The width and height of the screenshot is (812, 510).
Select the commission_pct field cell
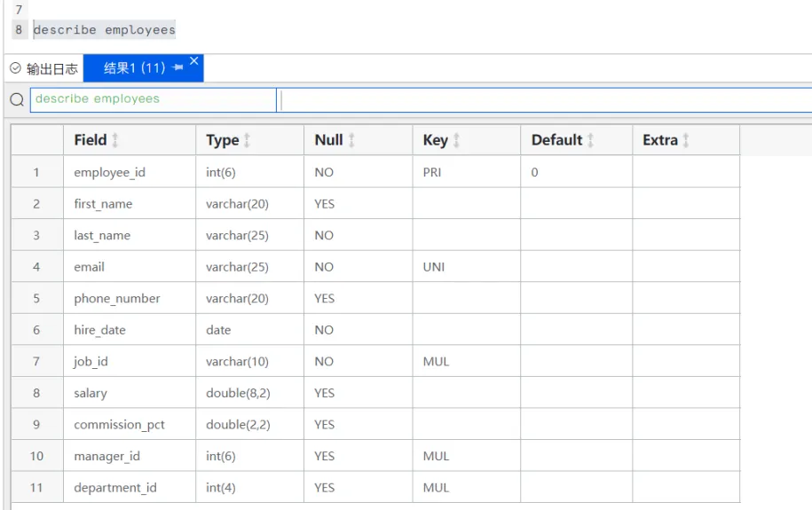click(130, 424)
